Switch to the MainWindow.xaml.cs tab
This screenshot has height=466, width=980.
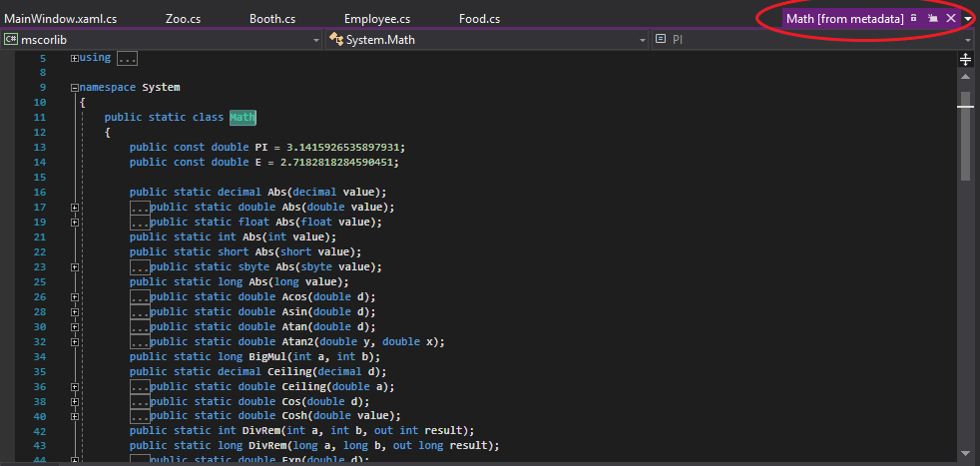click(x=60, y=19)
